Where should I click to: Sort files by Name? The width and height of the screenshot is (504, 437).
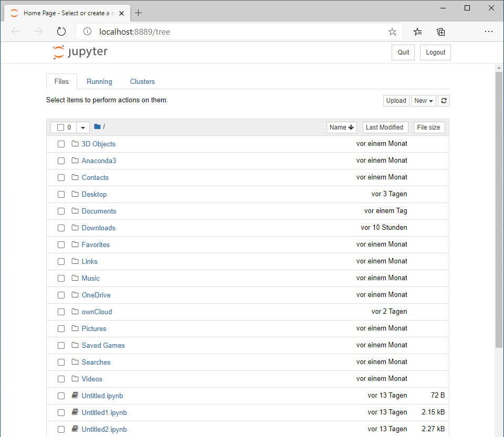[341, 127]
